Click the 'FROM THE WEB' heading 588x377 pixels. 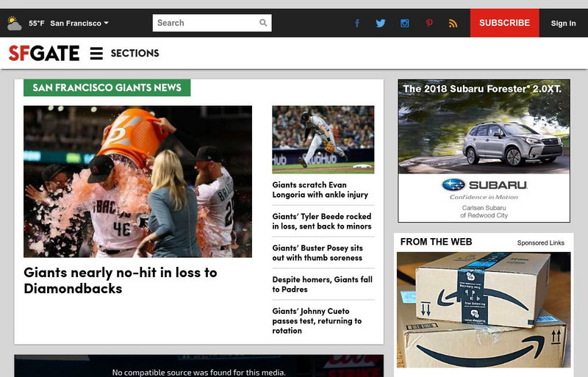point(436,242)
